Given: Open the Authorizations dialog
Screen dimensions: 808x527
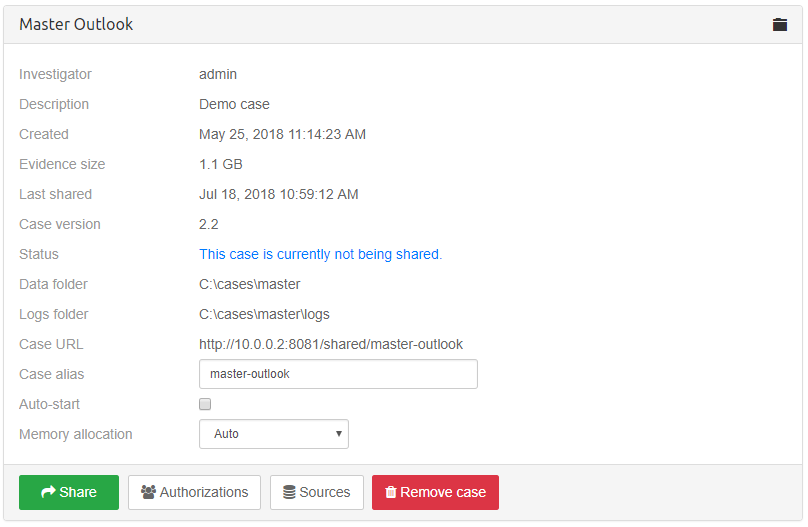Looking at the screenshot, I should point(195,492).
